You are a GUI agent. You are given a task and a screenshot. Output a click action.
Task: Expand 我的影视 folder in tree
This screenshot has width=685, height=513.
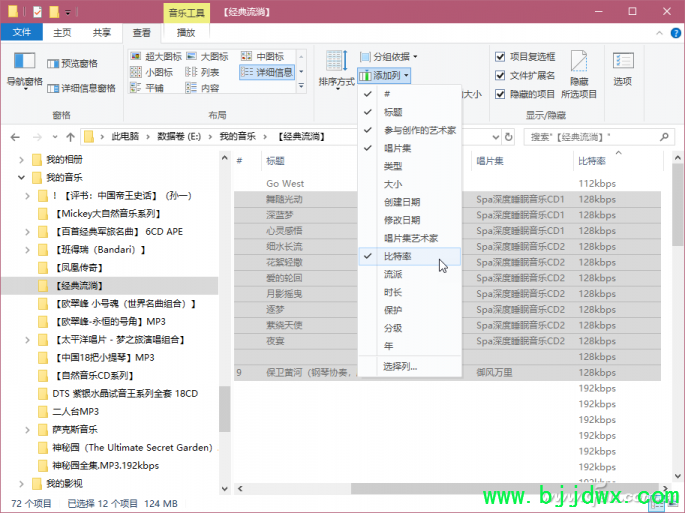click(x=21, y=484)
